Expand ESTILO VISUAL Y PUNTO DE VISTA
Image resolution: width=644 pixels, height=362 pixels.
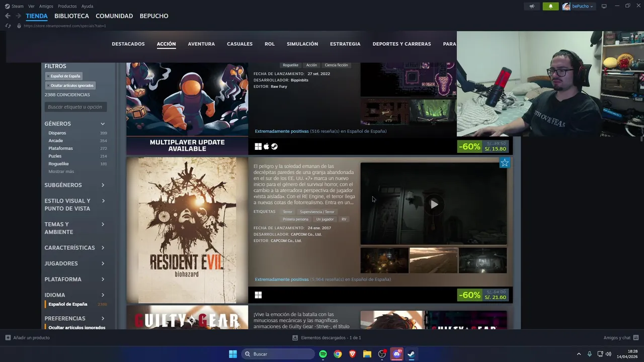(x=75, y=205)
